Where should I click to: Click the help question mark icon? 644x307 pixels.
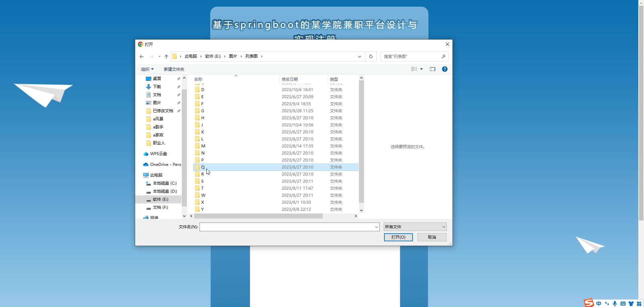coord(445,69)
